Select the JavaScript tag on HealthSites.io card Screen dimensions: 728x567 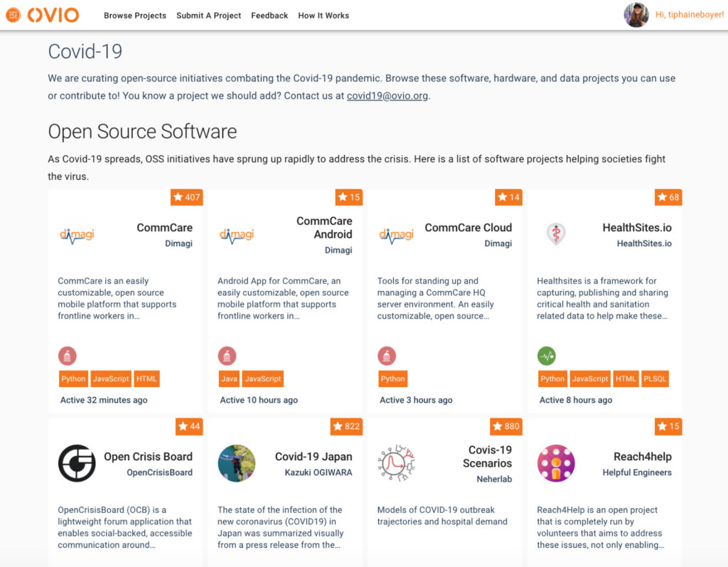[x=590, y=378]
